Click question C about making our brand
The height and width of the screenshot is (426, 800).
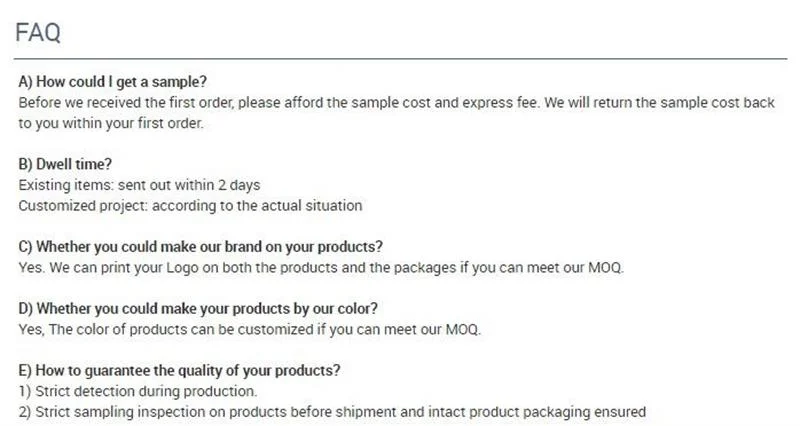click(x=201, y=246)
